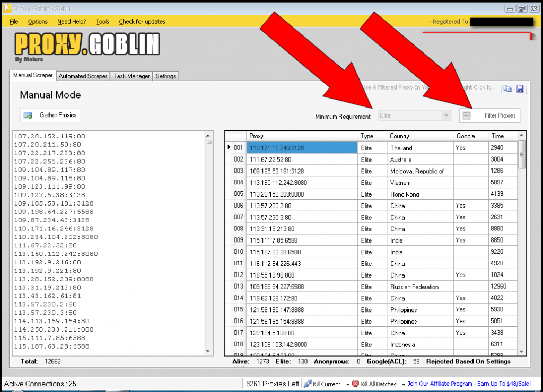Select filtered proxy 122.194.5.108:80 cell
Viewport: 543px width, 392px height.
(302, 333)
